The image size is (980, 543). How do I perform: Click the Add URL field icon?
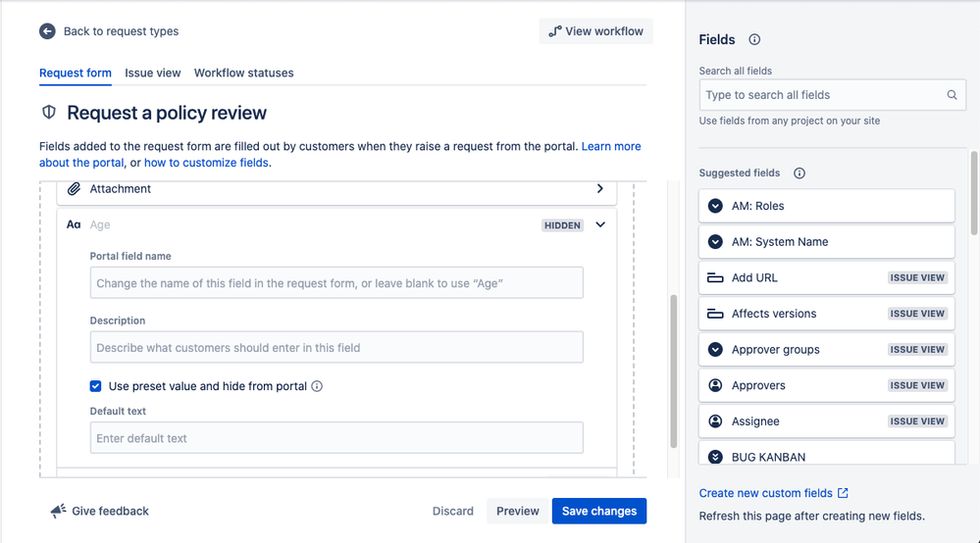coord(715,277)
